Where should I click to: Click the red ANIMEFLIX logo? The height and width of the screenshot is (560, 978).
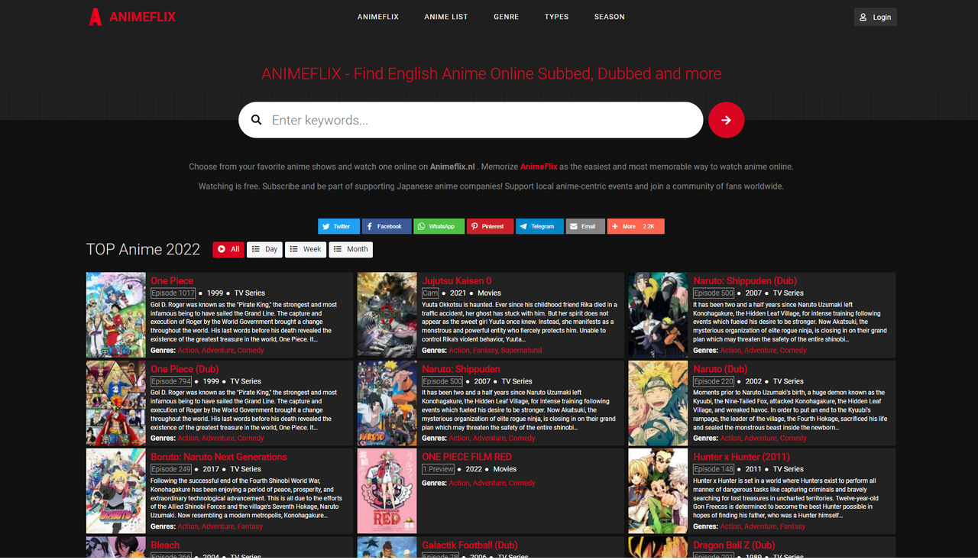pos(132,17)
